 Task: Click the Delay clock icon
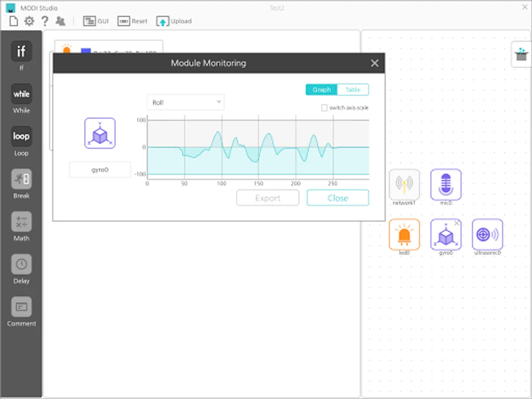21,264
